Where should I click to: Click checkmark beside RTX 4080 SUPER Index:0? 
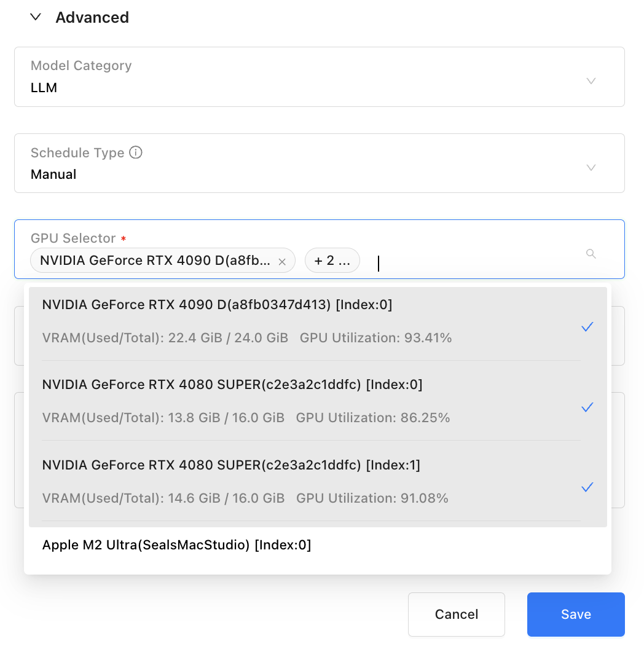click(587, 407)
